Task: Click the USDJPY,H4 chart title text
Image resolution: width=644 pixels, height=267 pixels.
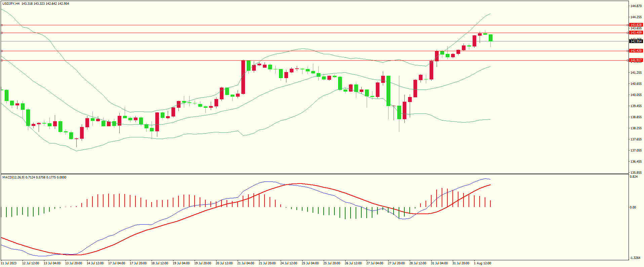Action: point(11,4)
